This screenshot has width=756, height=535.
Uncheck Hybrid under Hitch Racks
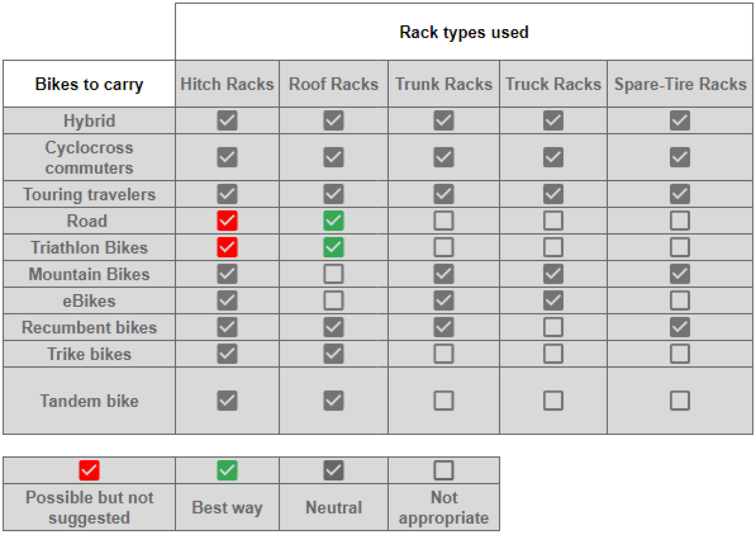coord(227,120)
